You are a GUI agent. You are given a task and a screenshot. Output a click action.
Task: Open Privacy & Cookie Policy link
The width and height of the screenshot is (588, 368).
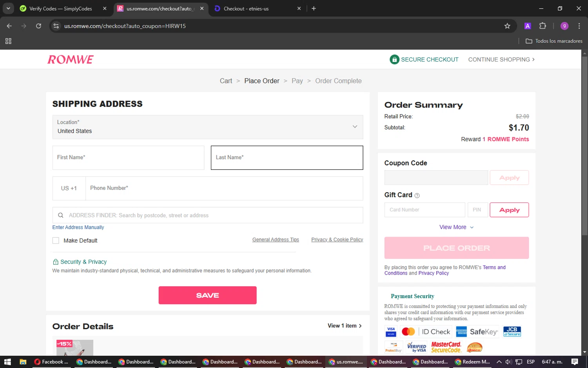pos(337,240)
